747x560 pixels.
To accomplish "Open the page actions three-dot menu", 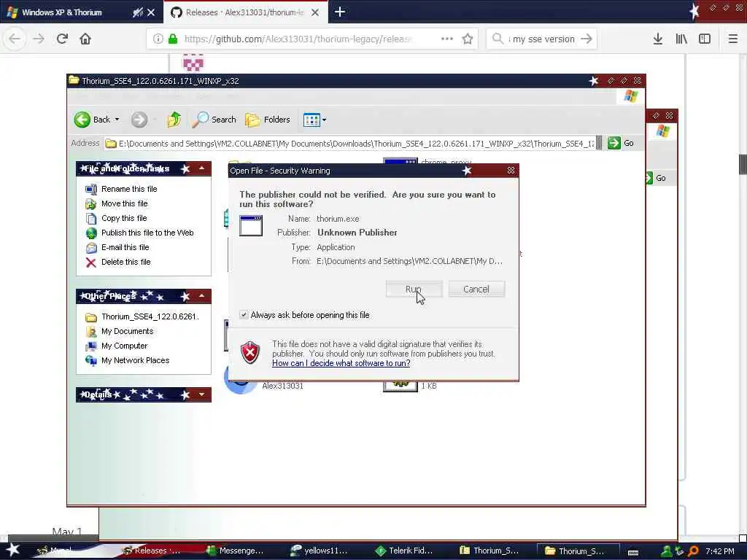I will click(447, 39).
